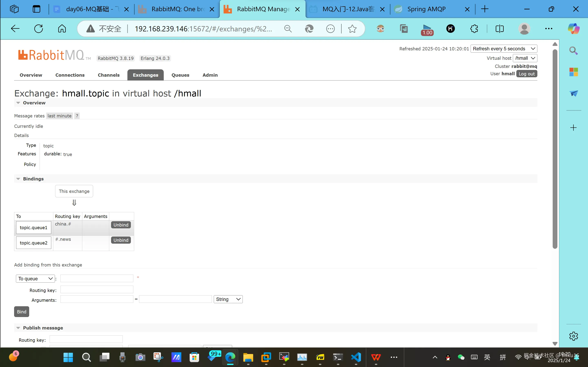Click zoom out magnifier in address bar
Screen dimensions: 588x367
point(288,29)
